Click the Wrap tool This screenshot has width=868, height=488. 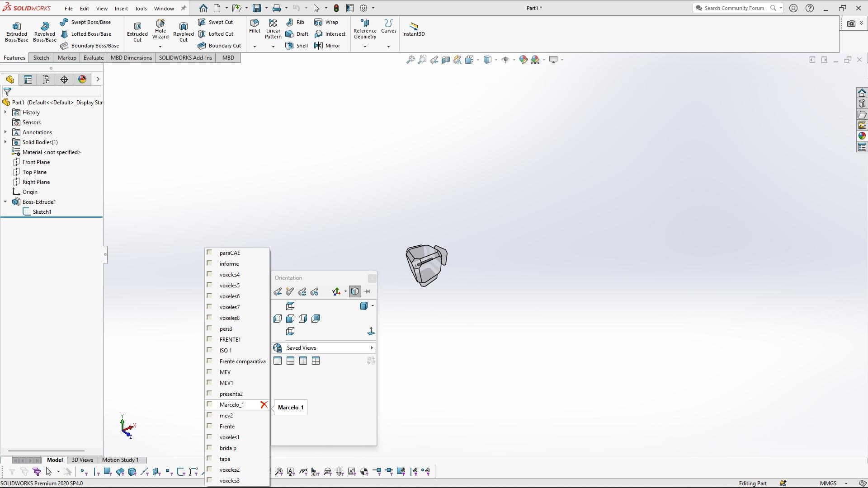click(x=326, y=22)
